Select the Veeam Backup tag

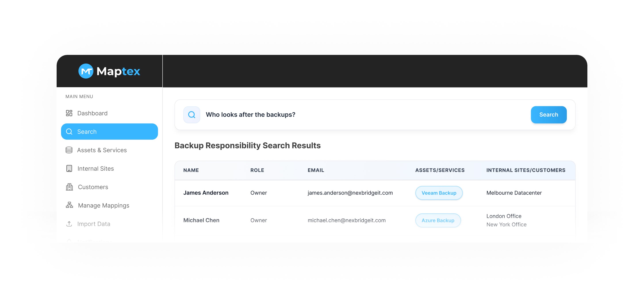[x=439, y=193]
